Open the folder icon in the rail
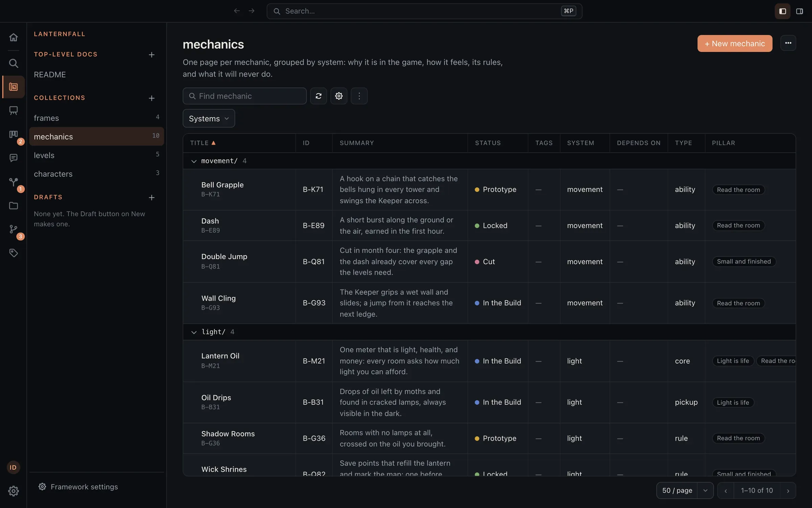 point(14,206)
